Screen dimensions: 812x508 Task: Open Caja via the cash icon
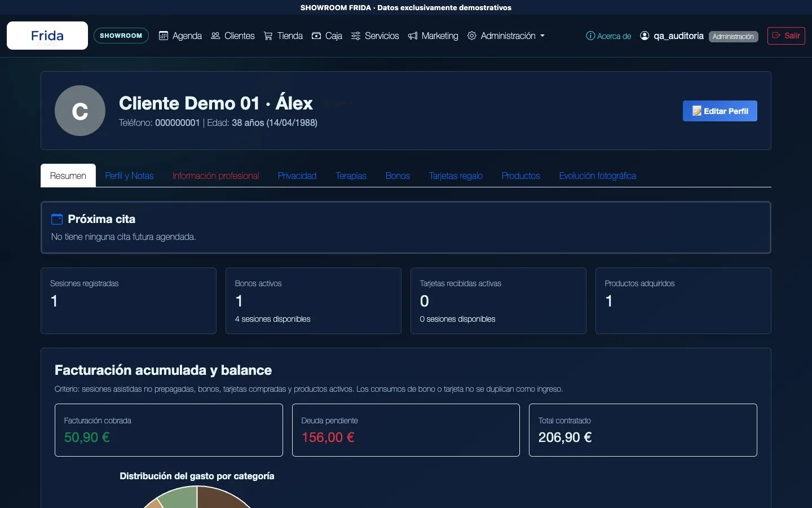pyautogui.click(x=316, y=36)
